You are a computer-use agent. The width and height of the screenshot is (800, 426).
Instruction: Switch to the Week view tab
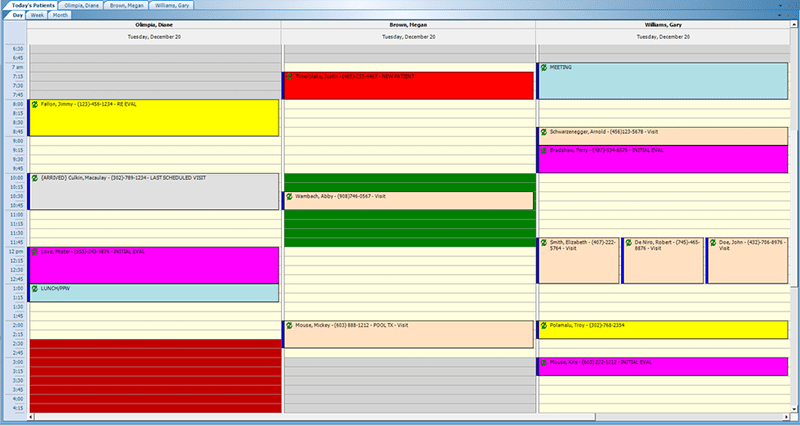37,15
